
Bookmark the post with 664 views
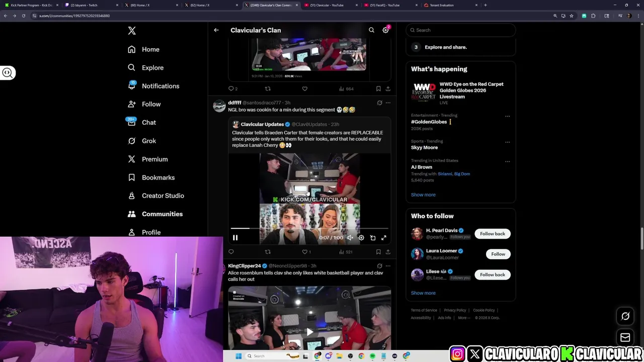378,88
